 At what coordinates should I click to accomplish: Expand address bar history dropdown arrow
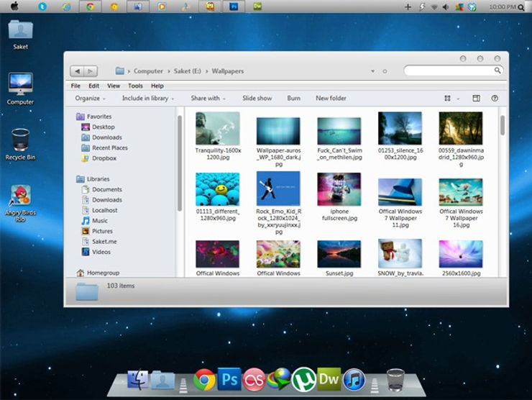pyautogui.click(x=373, y=71)
